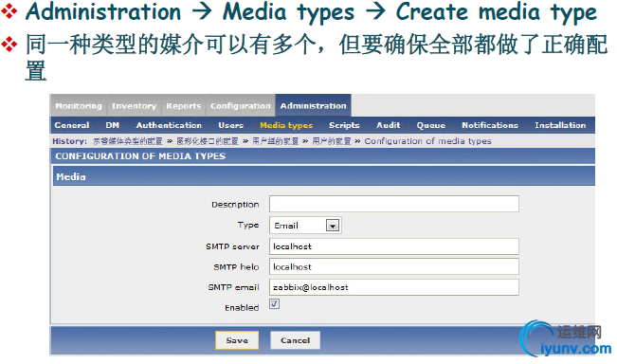Focus the Description input field
This screenshot has width=617, height=364.
coord(394,204)
